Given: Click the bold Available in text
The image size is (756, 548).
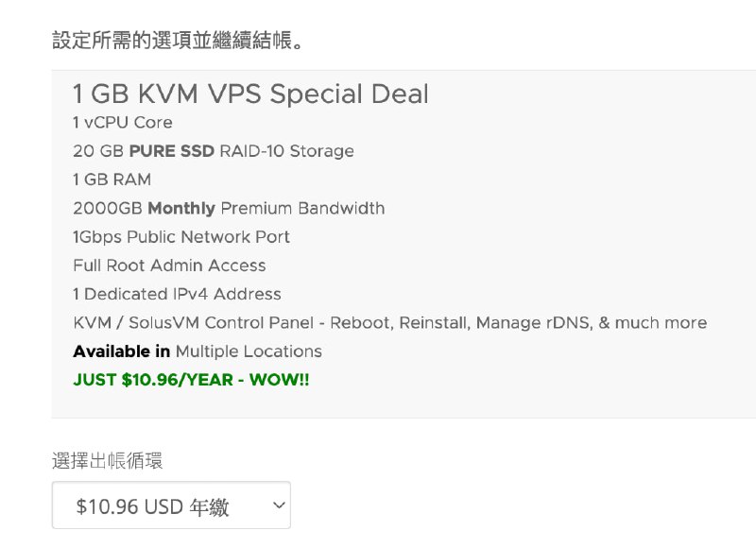Looking at the screenshot, I should pos(121,351).
